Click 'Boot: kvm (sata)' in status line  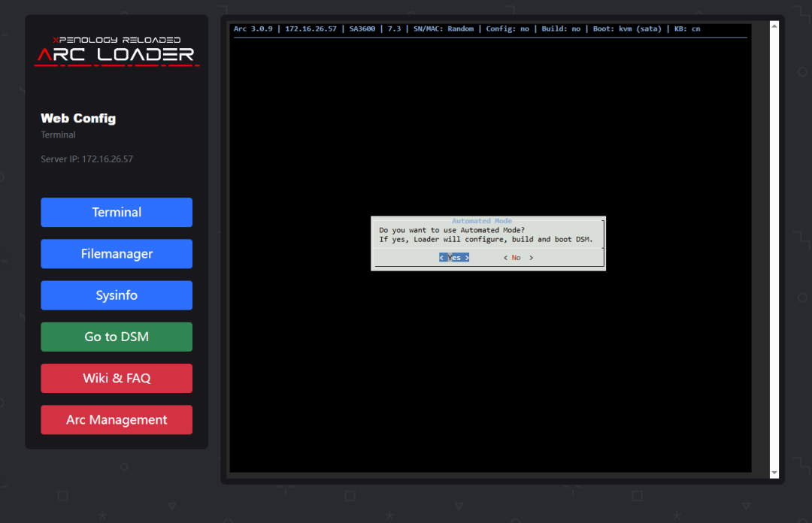(x=627, y=29)
